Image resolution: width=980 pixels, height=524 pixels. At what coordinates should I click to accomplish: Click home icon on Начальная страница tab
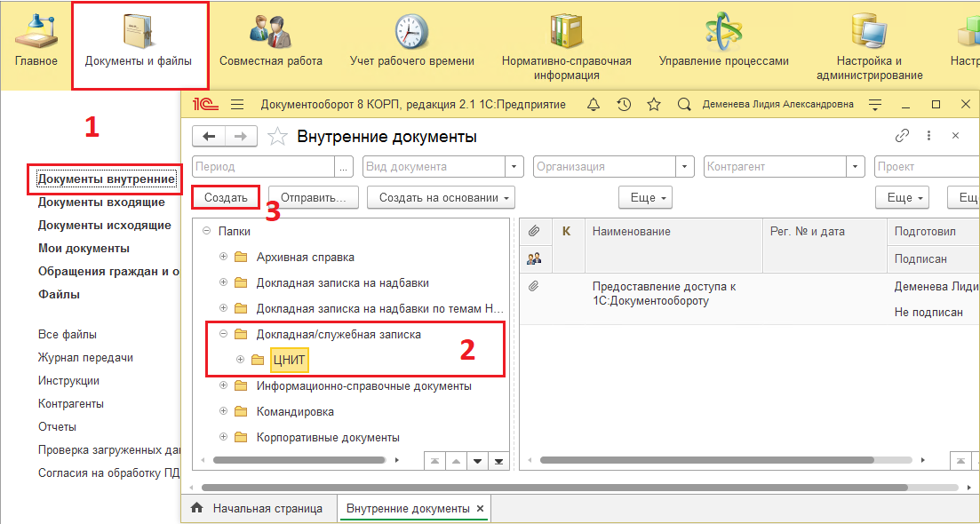197,508
